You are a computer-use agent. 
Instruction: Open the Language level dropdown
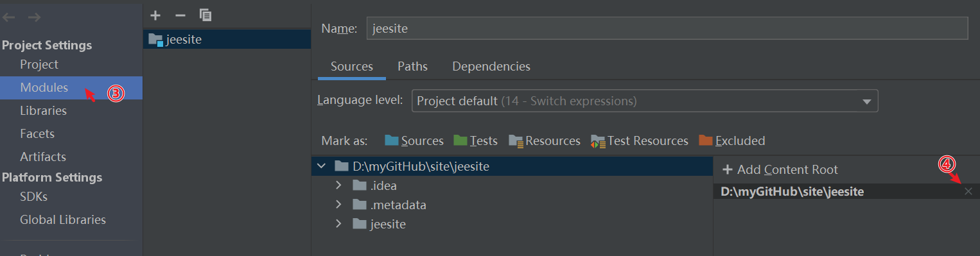point(645,101)
